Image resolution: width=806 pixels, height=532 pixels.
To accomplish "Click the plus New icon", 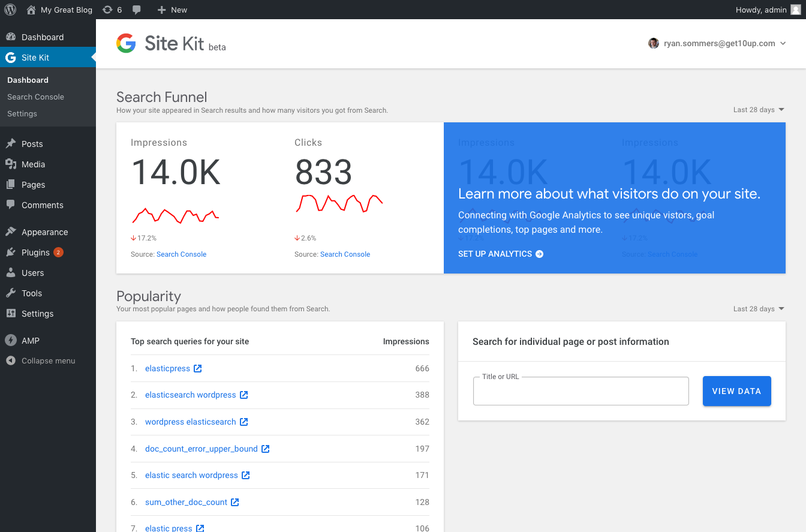I will coord(161,10).
